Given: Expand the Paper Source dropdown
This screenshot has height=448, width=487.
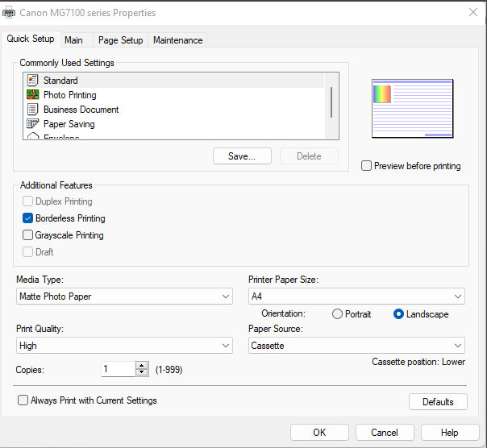Looking at the screenshot, I should click(x=356, y=346).
